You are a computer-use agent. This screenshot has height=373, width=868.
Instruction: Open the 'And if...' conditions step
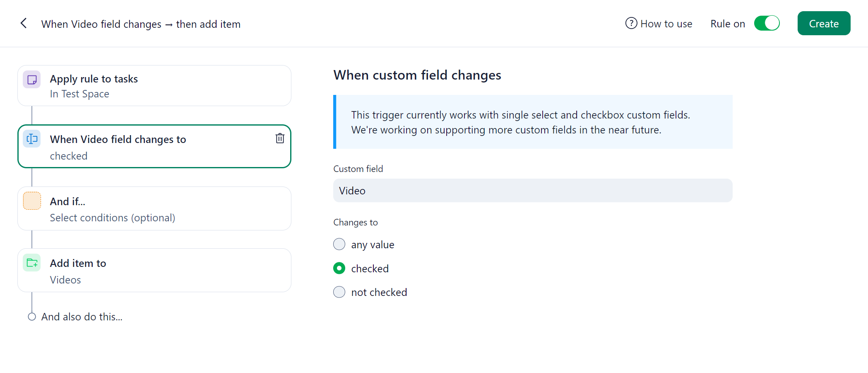[154, 209]
